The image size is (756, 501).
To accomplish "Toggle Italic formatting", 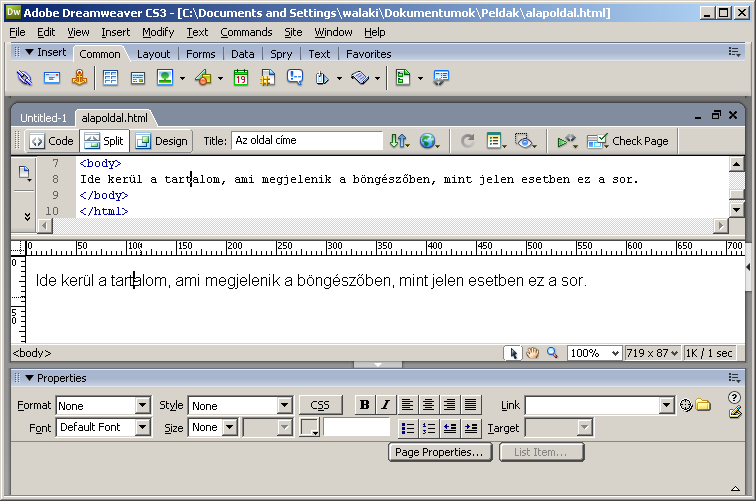I will pyautogui.click(x=385, y=405).
